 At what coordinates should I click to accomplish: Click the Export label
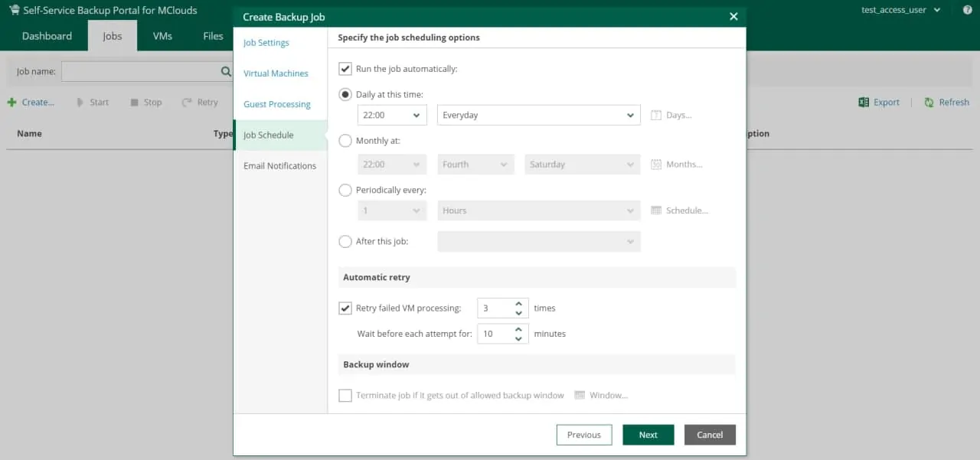pyautogui.click(x=887, y=103)
